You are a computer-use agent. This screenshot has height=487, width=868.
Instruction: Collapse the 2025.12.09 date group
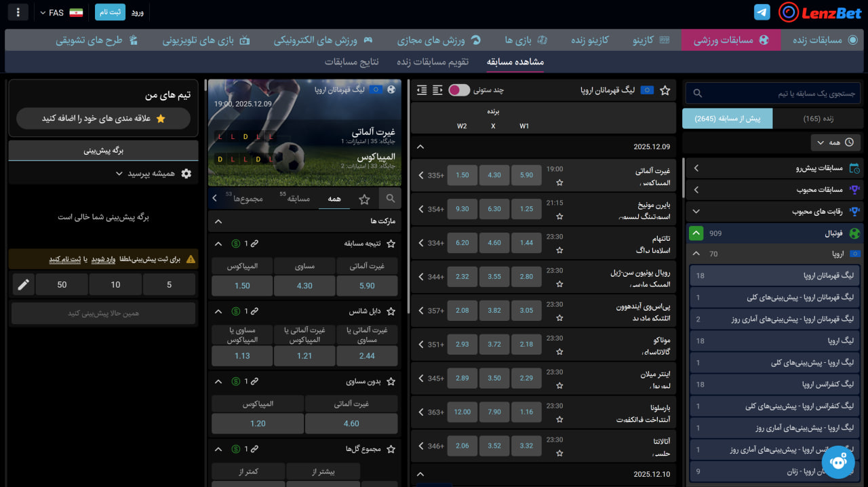pyautogui.click(x=420, y=147)
